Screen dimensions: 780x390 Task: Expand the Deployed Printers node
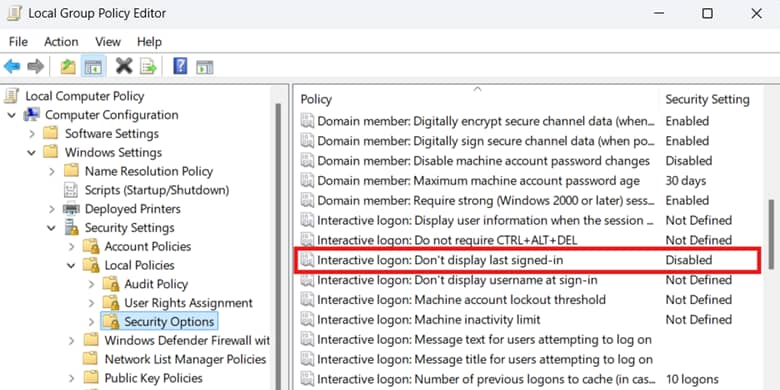pyautogui.click(x=52, y=209)
